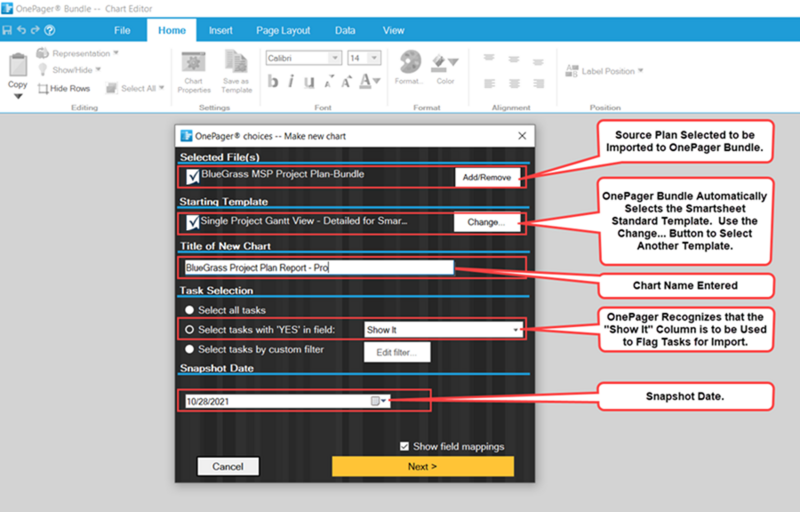Click the Save icon in quick access toolbar
This screenshot has width=800, height=512.
click(7, 30)
